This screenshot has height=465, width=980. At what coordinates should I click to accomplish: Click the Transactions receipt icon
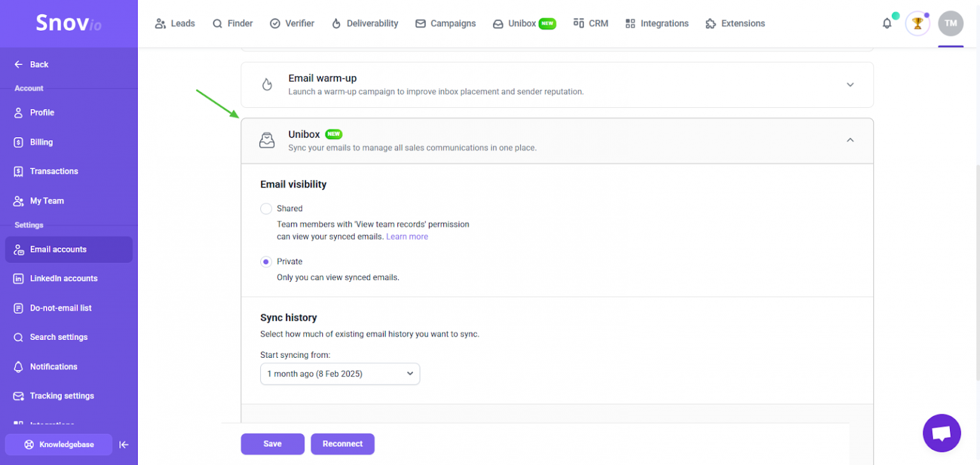[19, 172]
